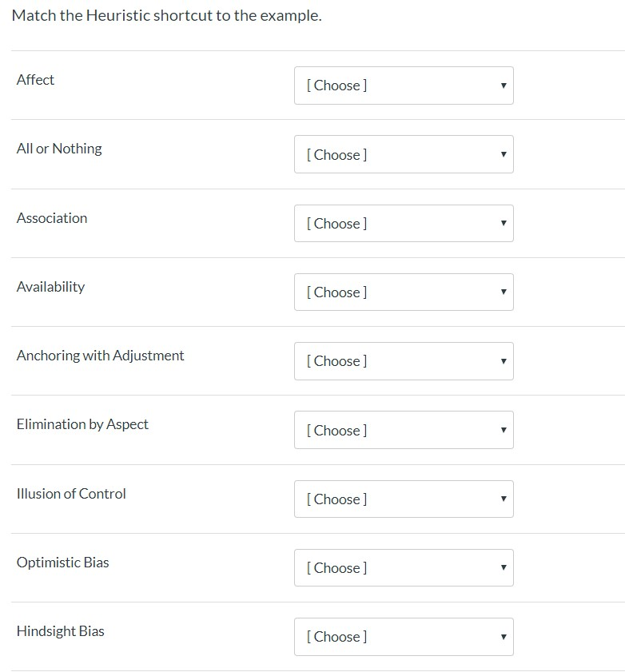Click the Availability dropdown's arrow icon
625x672 pixels.
pos(503,292)
